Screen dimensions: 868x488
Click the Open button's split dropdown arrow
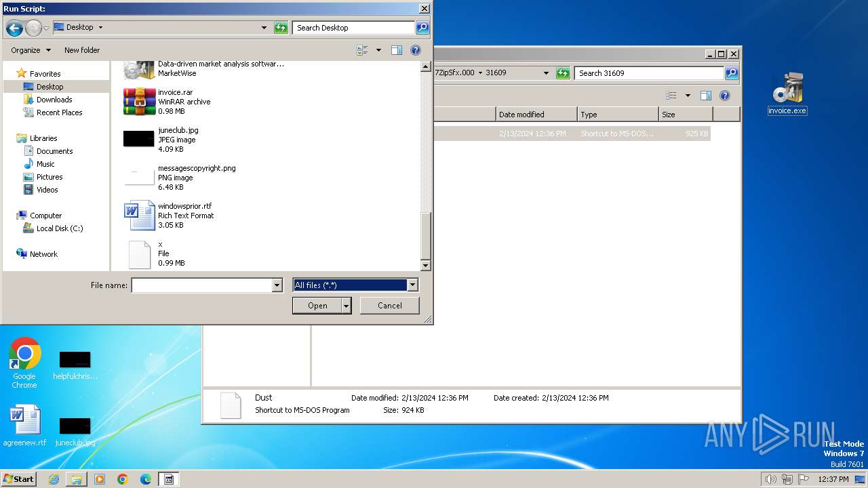pyautogui.click(x=347, y=306)
